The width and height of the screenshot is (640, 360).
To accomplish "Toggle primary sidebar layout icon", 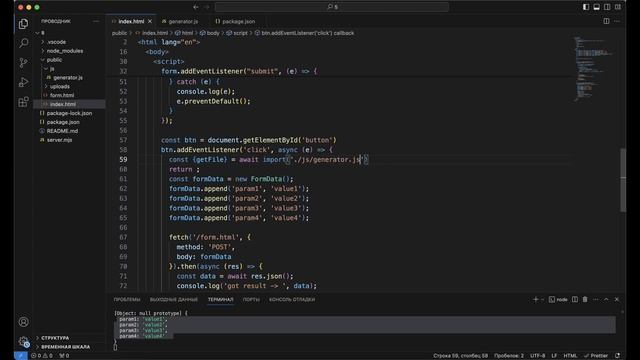I will [x=586, y=7].
